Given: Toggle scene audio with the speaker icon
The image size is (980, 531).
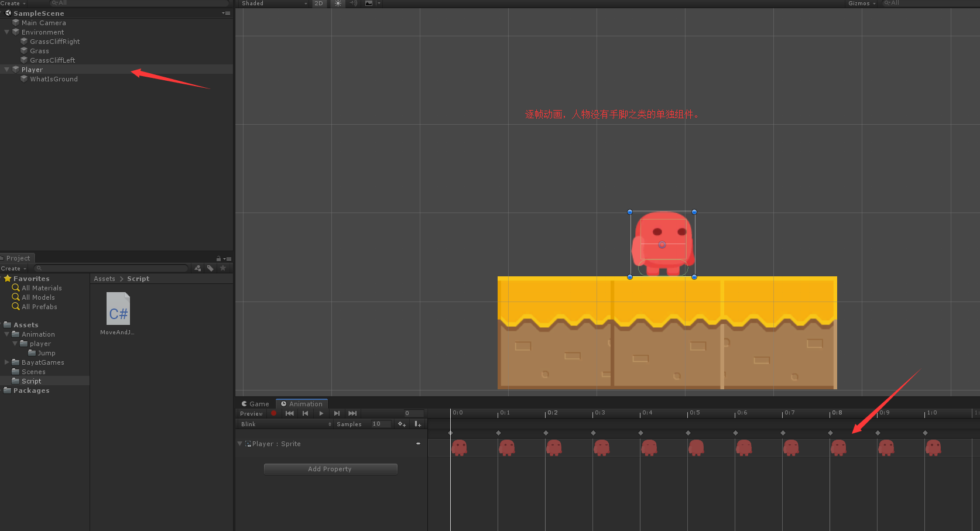Looking at the screenshot, I should [x=353, y=4].
